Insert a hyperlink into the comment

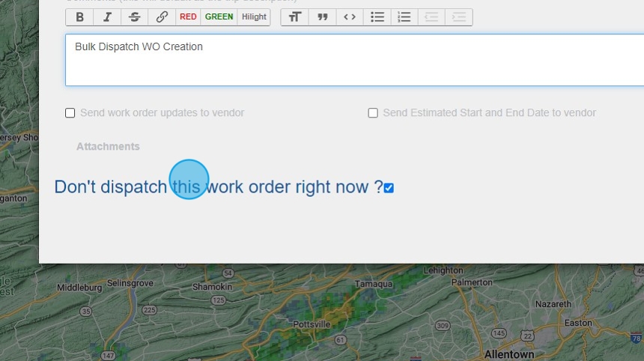click(x=162, y=16)
